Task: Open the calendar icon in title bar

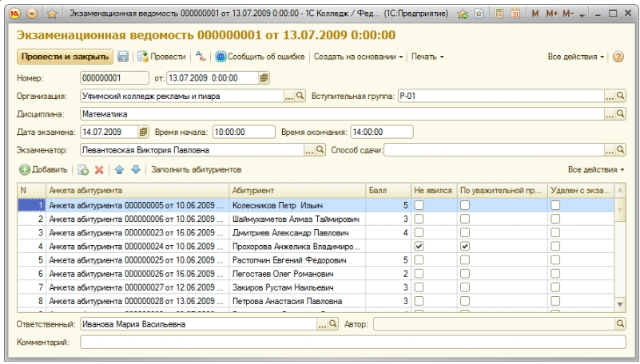Action: 515,14
